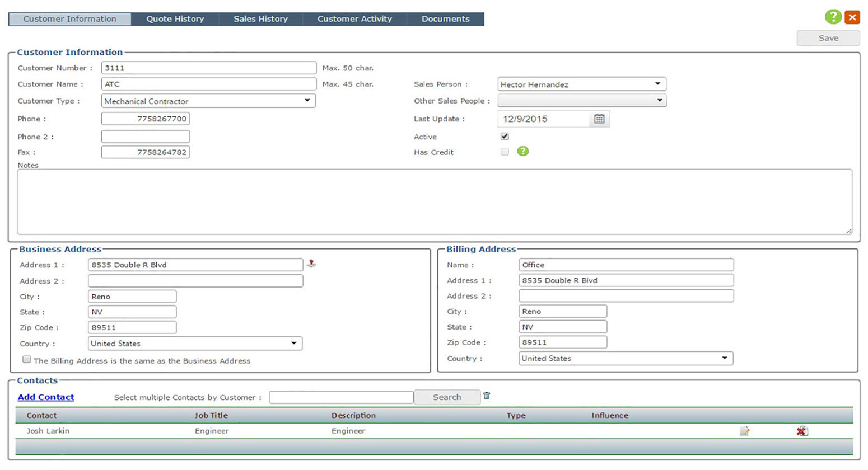Delete the Josh Larkin contact
Image resolution: width=868 pixels, height=470 pixels.
click(x=802, y=431)
